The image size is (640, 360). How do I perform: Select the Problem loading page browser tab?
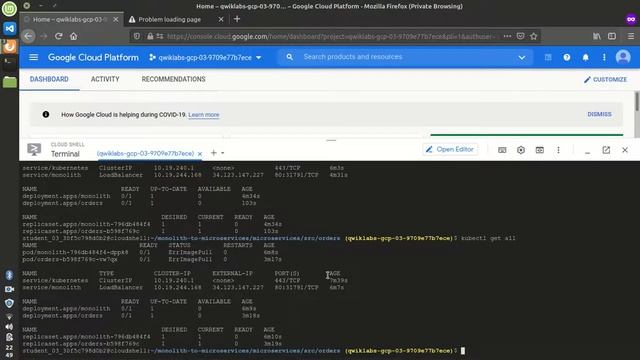(x=176, y=20)
